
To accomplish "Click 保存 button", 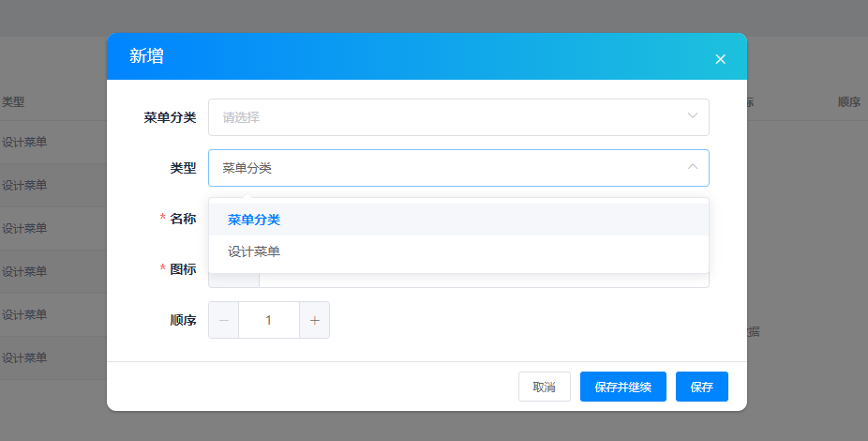I will point(701,387).
